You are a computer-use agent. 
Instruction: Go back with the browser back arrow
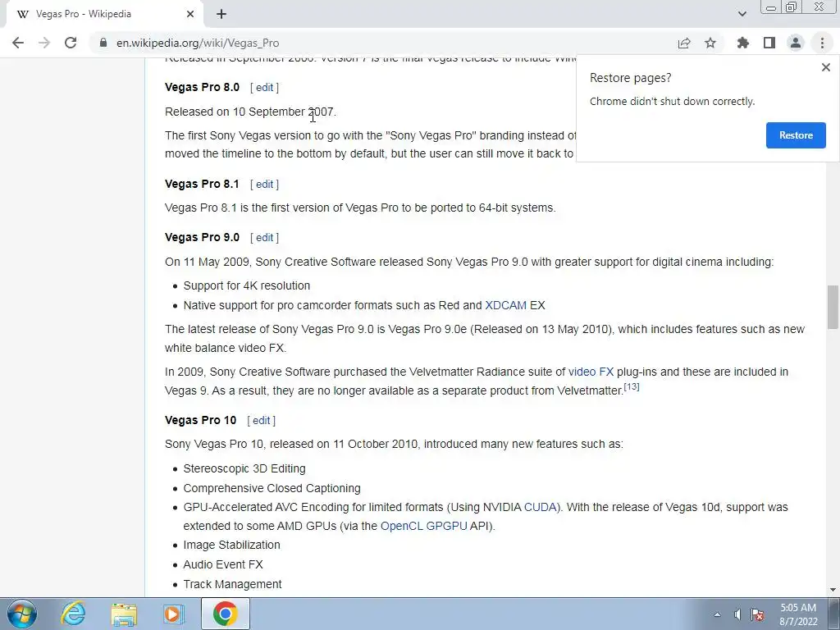(x=18, y=43)
